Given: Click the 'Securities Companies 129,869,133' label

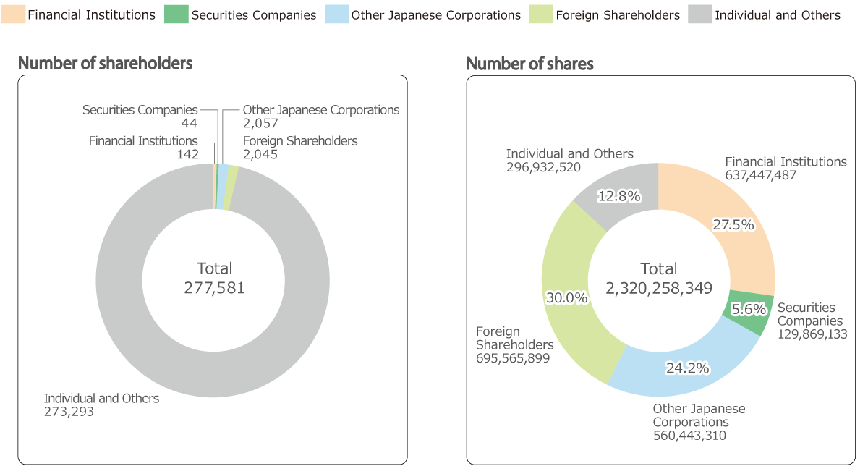Looking at the screenshot, I should [x=812, y=321].
